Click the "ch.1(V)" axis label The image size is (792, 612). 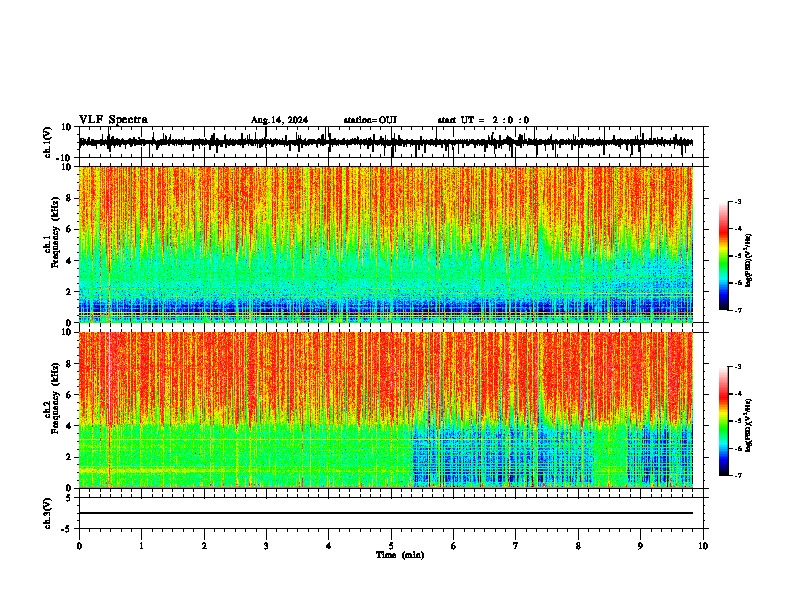pyautogui.click(x=48, y=142)
